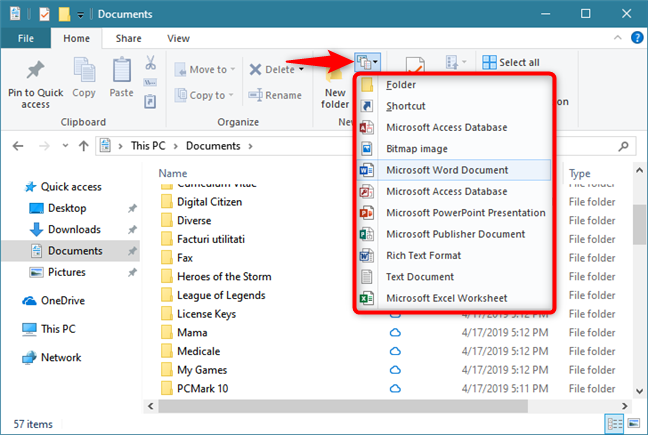Open the Open button dropdown arrow
Viewport: 648px width, 435px height.
(464, 62)
